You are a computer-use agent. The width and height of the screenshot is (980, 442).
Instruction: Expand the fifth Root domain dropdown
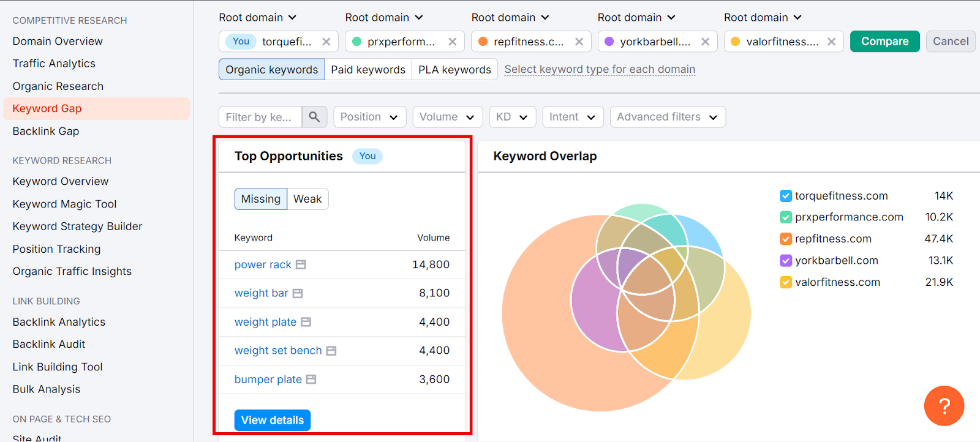click(x=763, y=17)
